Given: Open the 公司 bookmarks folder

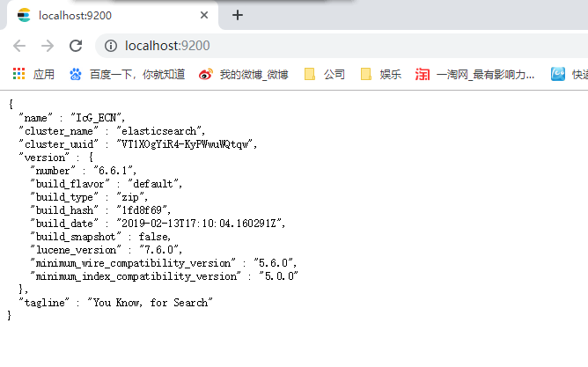Looking at the screenshot, I should click(x=325, y=74).
